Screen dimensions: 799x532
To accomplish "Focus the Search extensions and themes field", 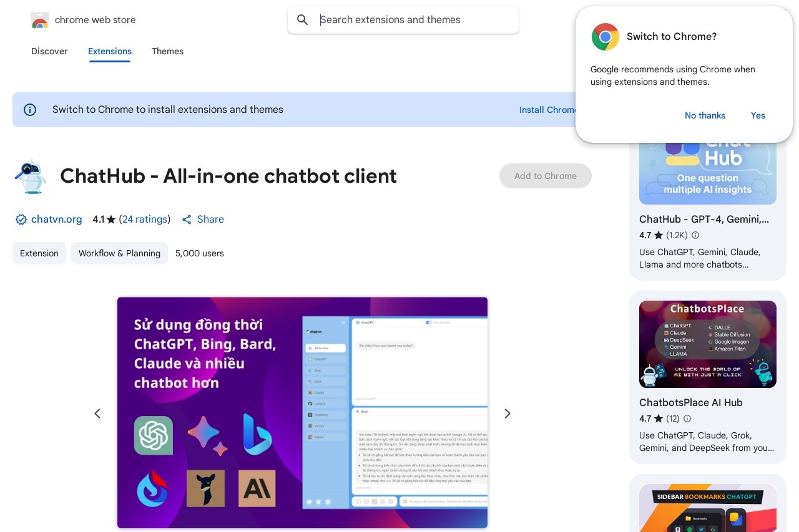I will pos(403,20).
